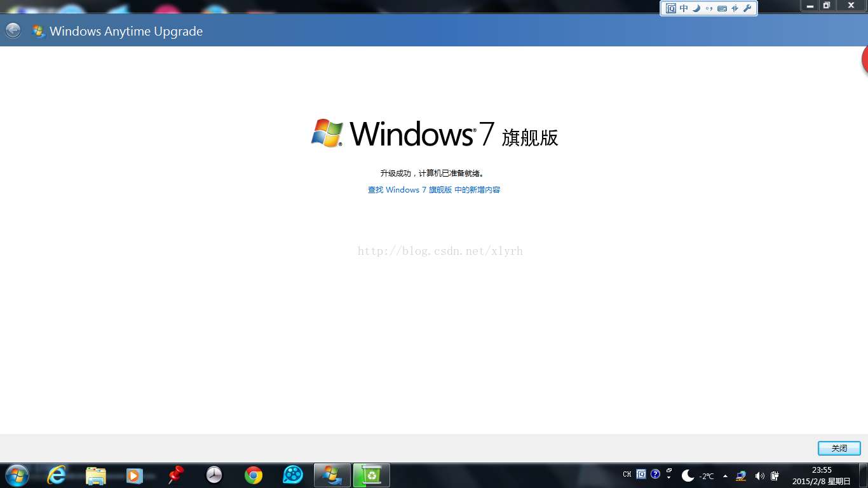The image size is (868, 488).
Task: Open Windows Explorer folder in taskbar
Action: tap(95, 475)
